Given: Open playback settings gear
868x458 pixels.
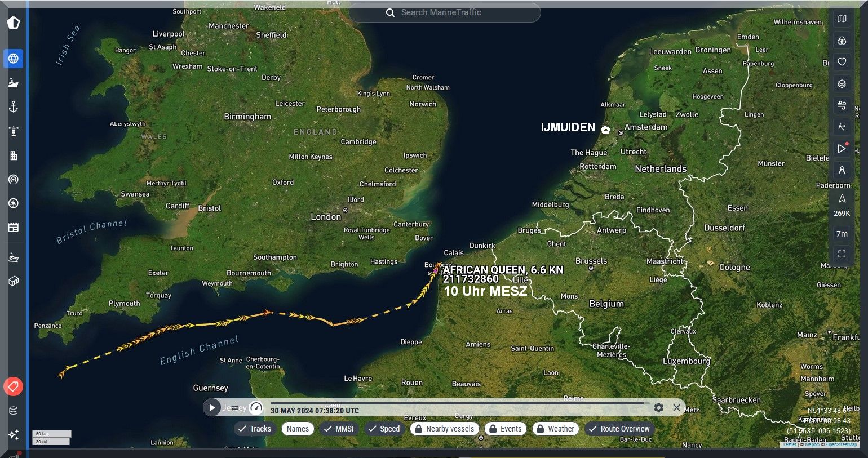Looking at the screenshot, I should click(658, 407).
